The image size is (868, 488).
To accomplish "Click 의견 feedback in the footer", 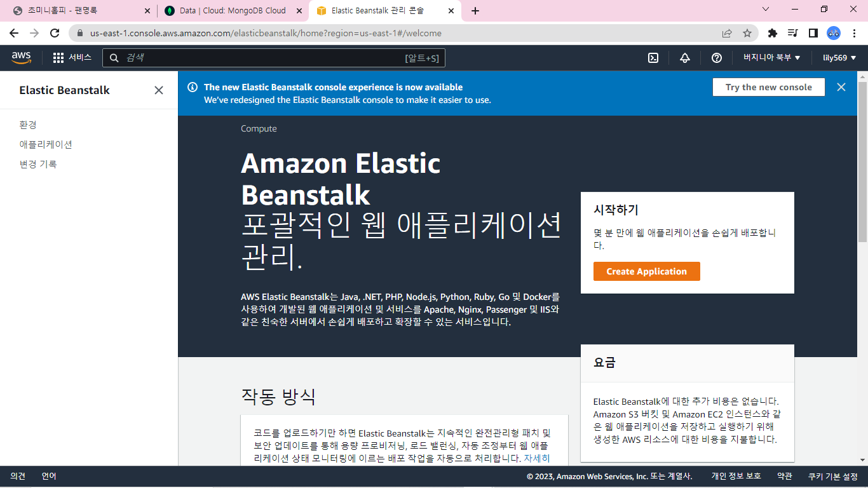I will tap(18, 476).
